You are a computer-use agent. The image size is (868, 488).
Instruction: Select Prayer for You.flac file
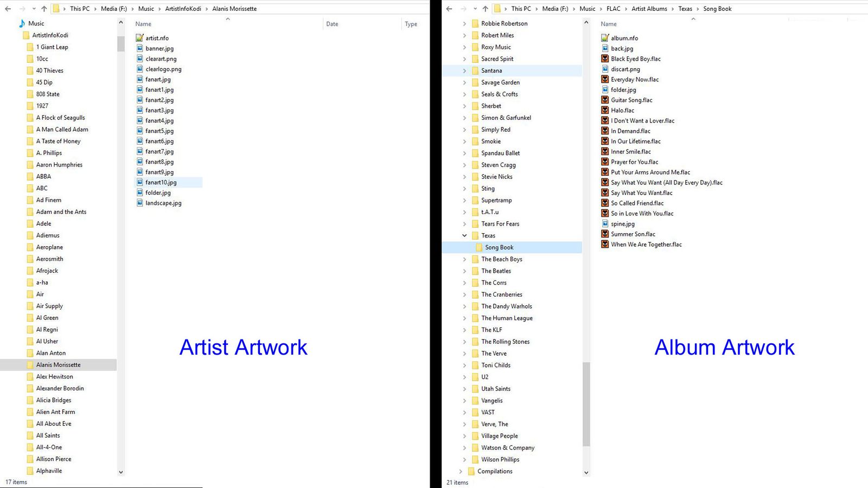tap(634, 162)
